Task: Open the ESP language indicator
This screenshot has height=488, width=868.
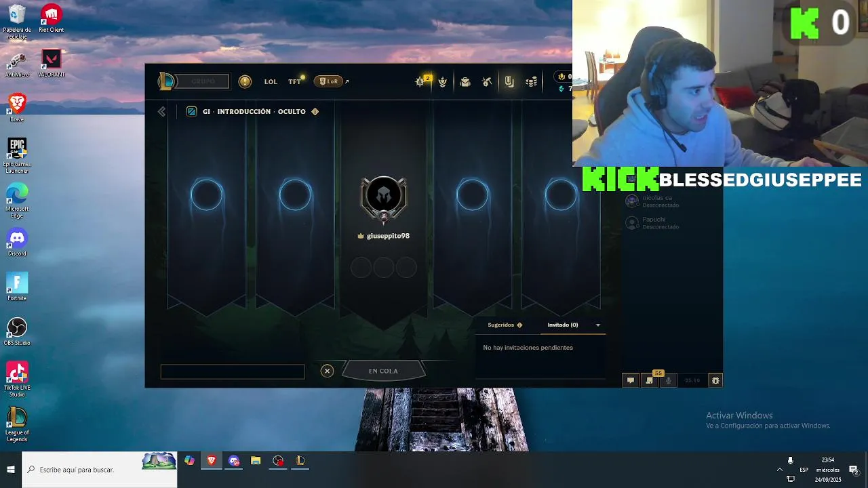Action: pyautogui.click(x=804, y=470)
